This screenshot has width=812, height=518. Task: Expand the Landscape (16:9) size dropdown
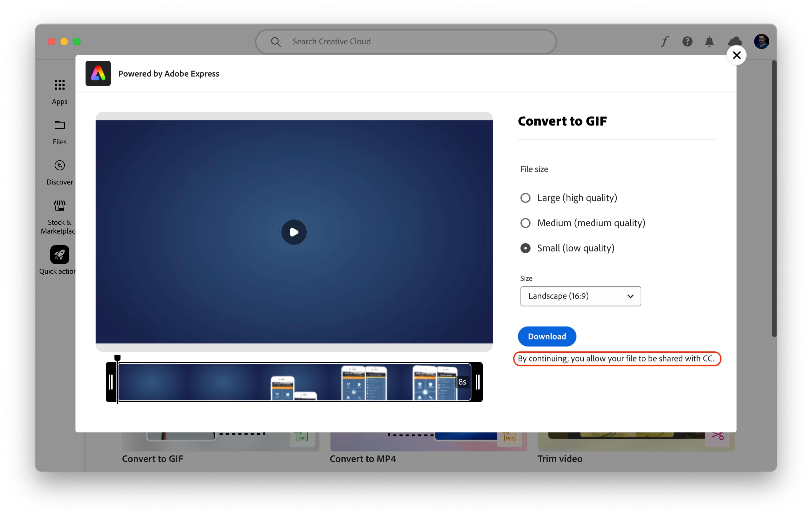click(x=580, y=296)
